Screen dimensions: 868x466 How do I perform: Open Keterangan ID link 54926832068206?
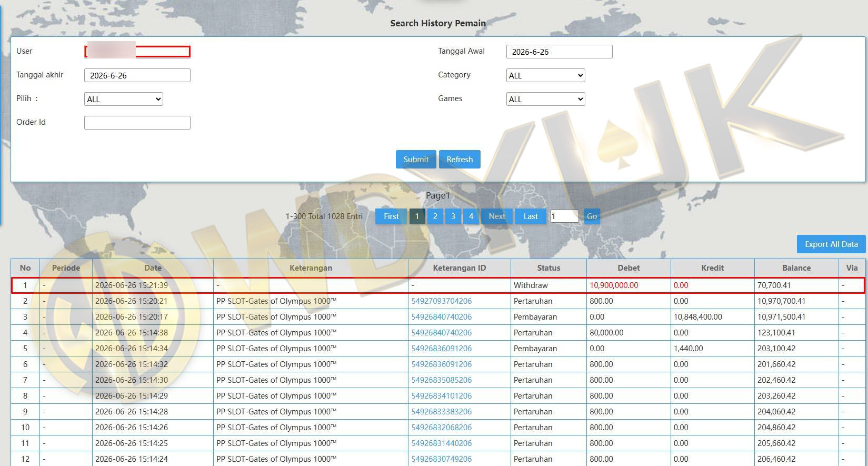tap(442, 428)
